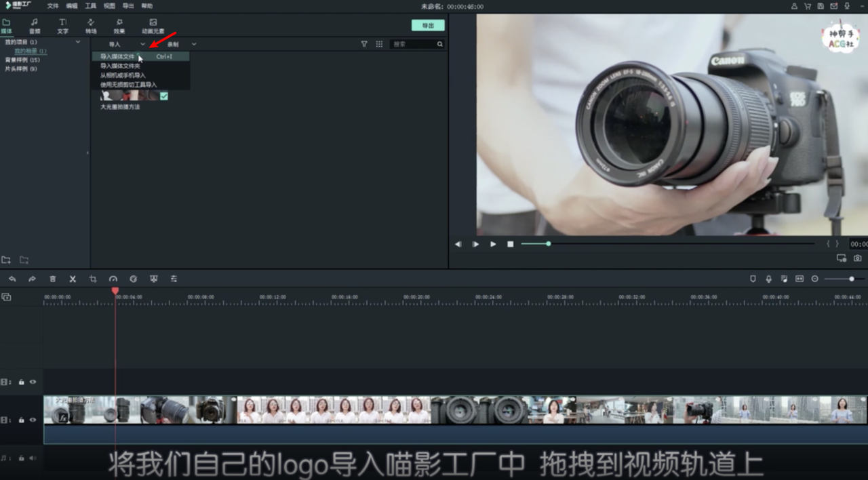This screenshot has width=868, height=480.
Task: Open the 转场 transitions tab
Action: tap(91, 26)
